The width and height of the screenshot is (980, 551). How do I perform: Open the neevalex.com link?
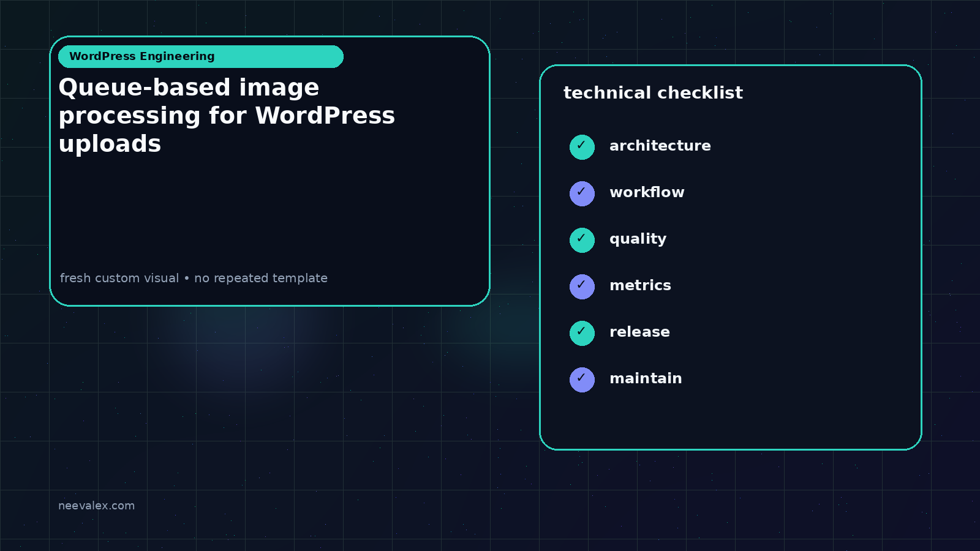tap(96, 506)
